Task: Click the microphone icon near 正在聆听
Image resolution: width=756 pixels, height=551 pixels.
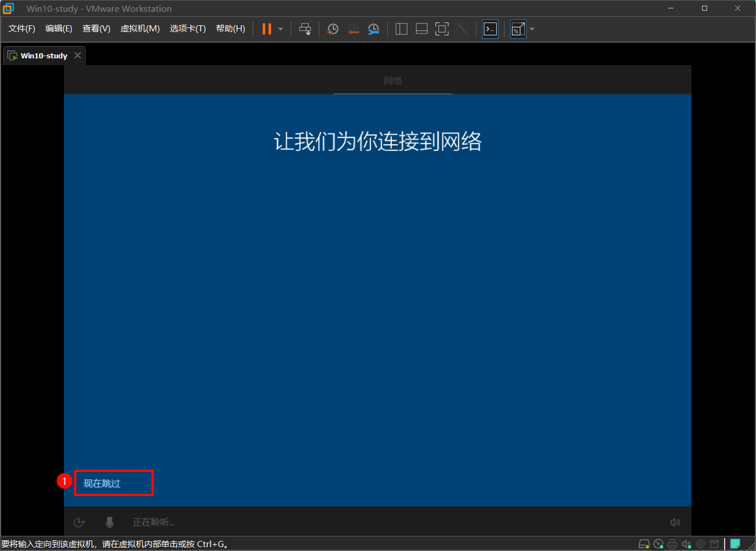Action: pos(109,522)
